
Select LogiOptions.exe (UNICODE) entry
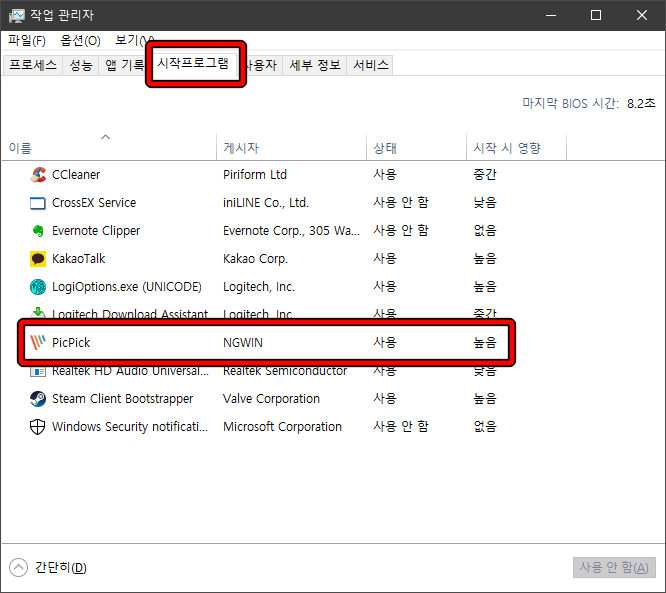[127, 287]
